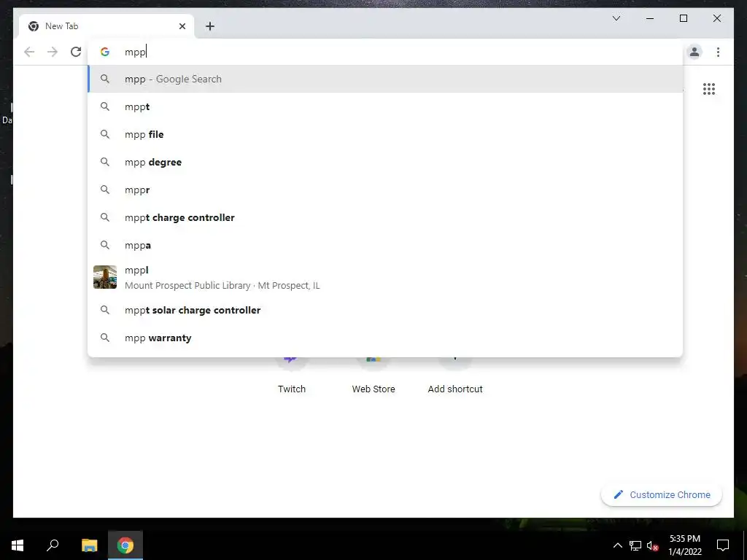The height and width of the screenshot is (560, 747).
Task: Choose the 'mppt charge controller' suggestion
Action: [x=385, y=217]
